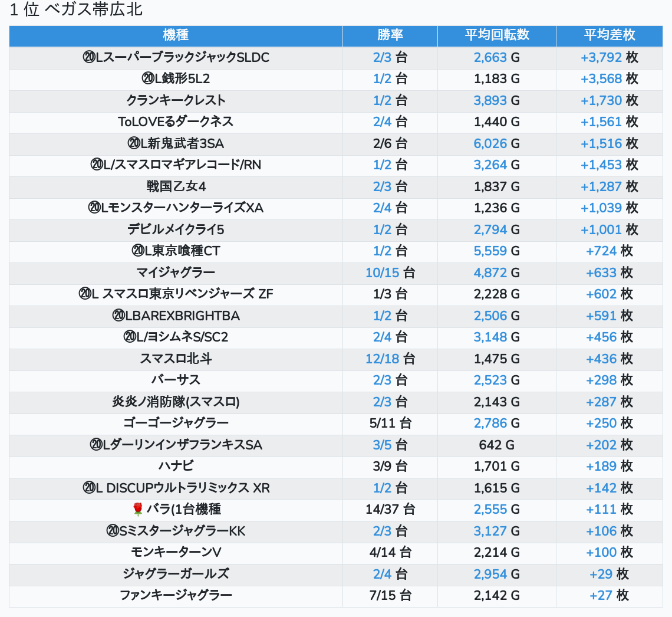672x617 pixels.
Task: Open the マイジャグラー machine row
Action: click(176, 273)
